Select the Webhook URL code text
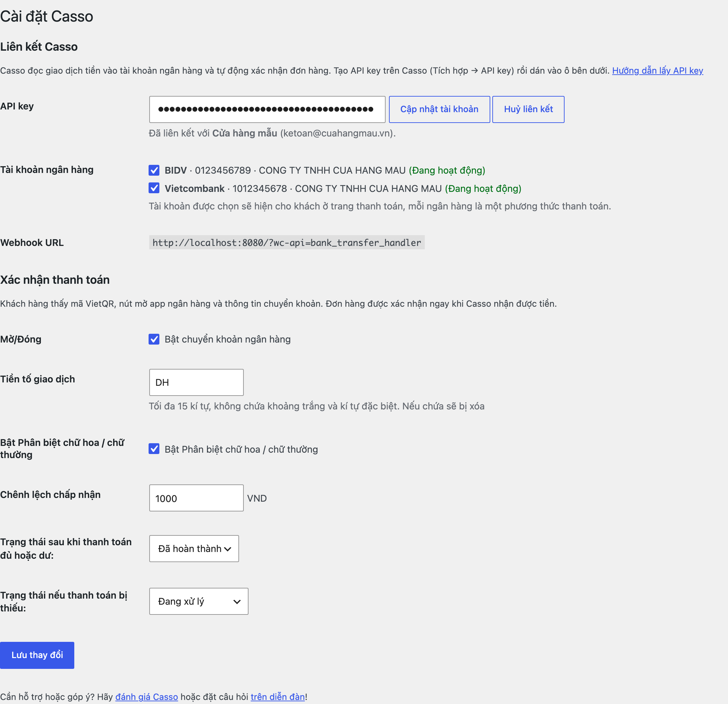 (x=287, y=243)
